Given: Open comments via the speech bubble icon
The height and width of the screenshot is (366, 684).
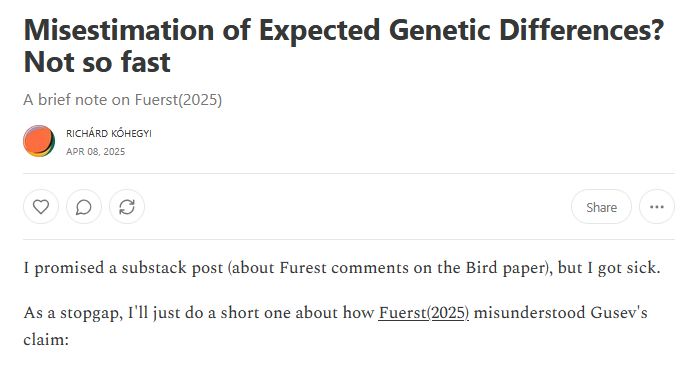Looking at the screenshot, I should pos(84,207).
